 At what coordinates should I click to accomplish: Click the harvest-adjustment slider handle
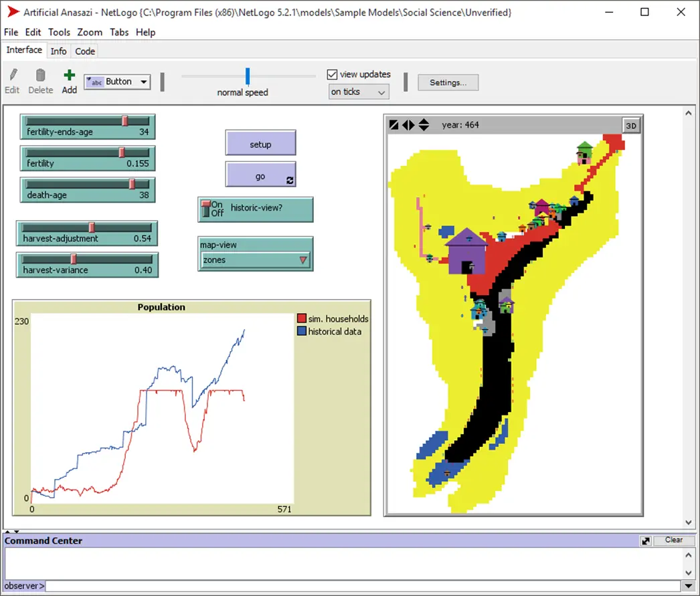click(x=92, y=227)
